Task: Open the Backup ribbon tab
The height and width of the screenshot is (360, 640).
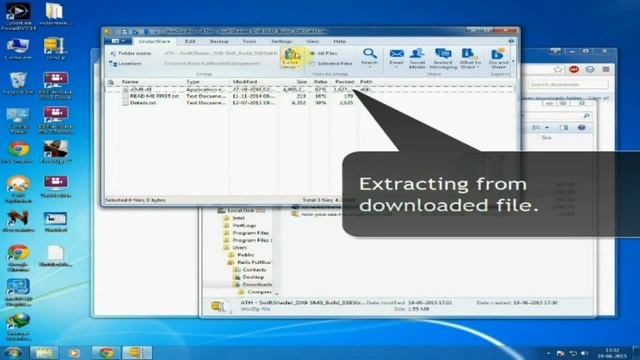Action: [219, 42]
